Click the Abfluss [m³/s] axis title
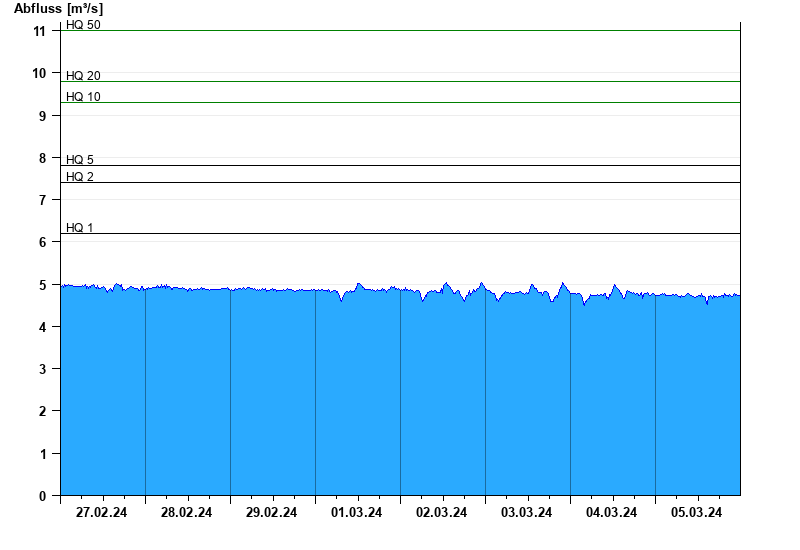Image resolution: width=800 pixels, height=550 pixels. coord(58,9)
